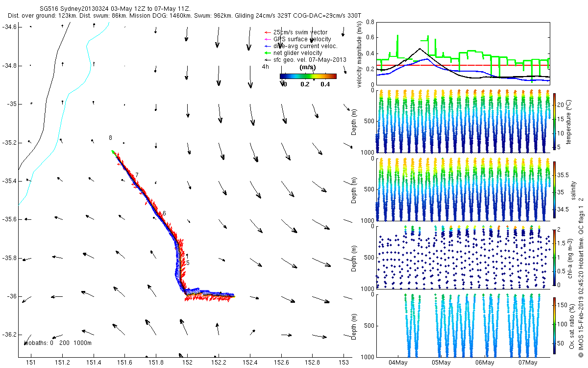This screenshot has height=368, width=588.
Task: Click waypoint number 6 on the glider track
Action: point(164,213)
